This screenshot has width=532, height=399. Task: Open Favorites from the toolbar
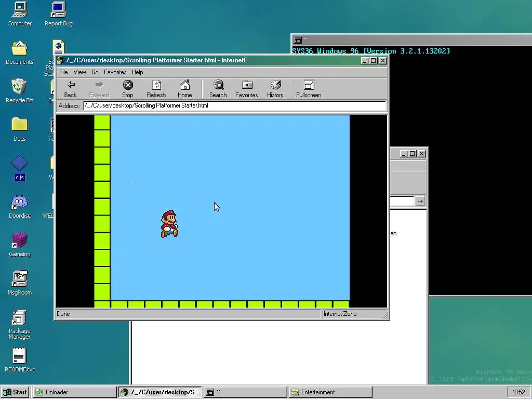click(x=247, y=89)
